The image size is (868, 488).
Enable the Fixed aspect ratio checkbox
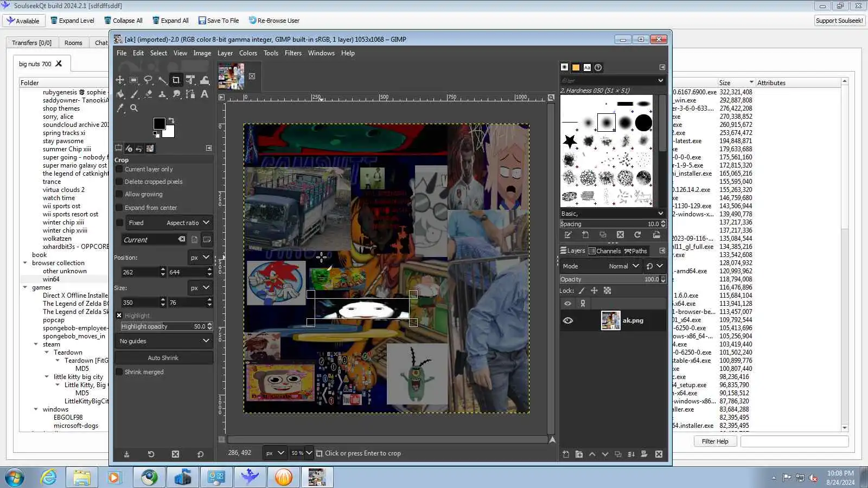click(x=119, y=222)
